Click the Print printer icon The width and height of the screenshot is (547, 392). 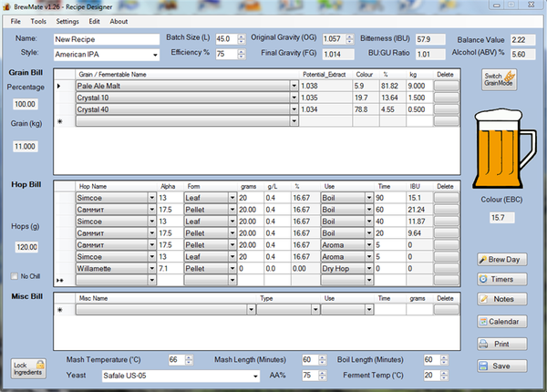pos(482,345)
